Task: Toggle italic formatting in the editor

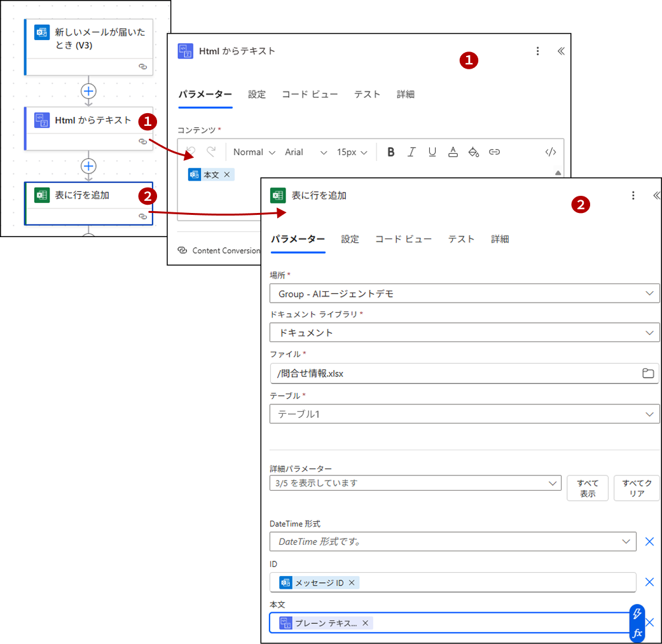Action: tap(411, 152)
